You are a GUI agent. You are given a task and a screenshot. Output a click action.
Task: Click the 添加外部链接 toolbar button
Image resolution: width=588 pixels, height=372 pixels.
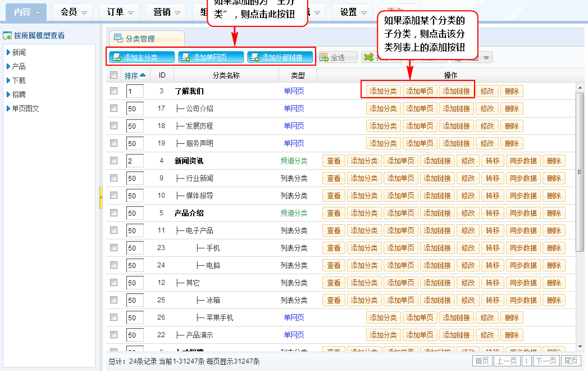[x=280, y=57]
